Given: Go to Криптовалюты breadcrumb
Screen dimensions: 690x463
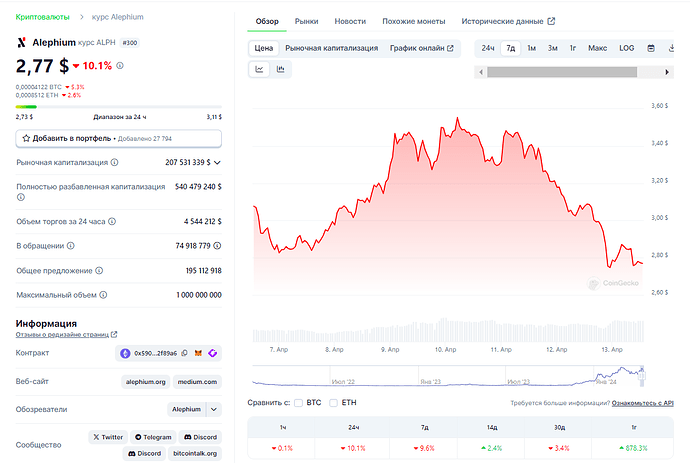Looking at the screenshot, I should pyautogui.click(x=43, y=17).
